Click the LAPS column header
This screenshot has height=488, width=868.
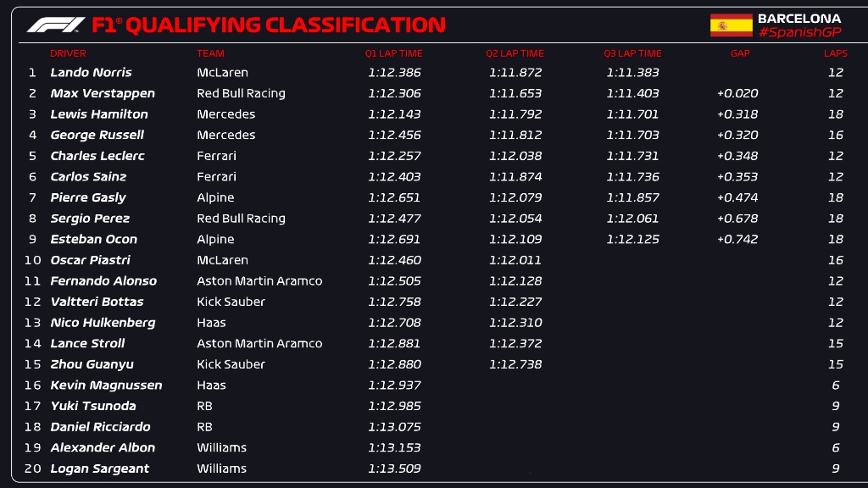tap(835, 53)
